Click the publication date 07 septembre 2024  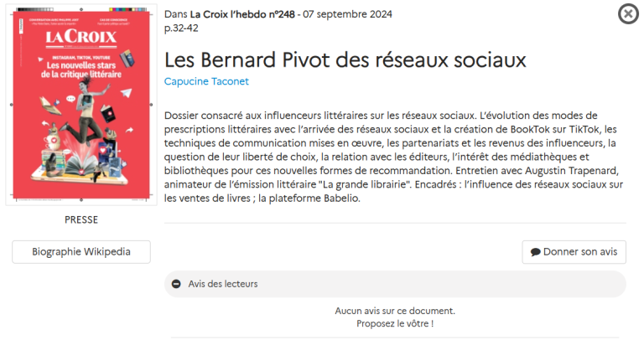[x=347, y=14]
